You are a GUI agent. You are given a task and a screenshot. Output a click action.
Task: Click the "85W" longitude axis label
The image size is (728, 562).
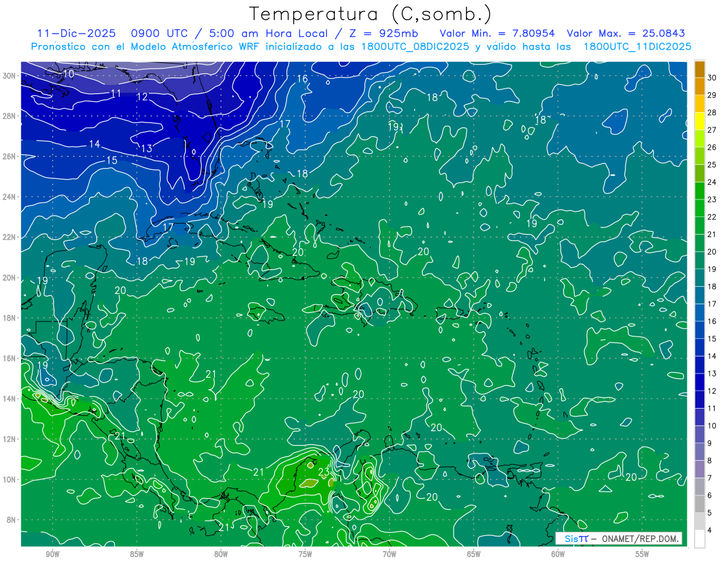click(x=136, y=554)
